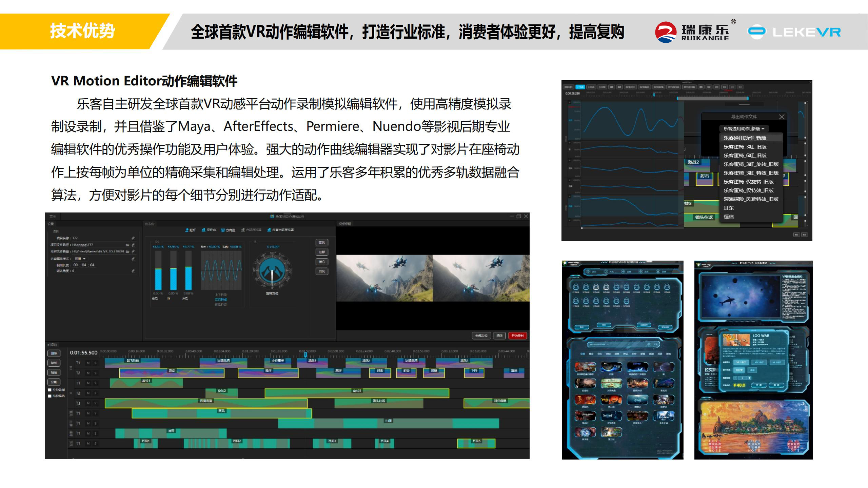868x488 pixels.
Task: Browse folder for project path H:\qqqqq\777
Action: pos(127,245)
